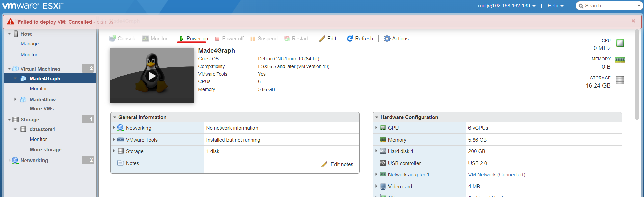Collapse the Virtual Machines tree section
This screenshot has height=197, width=644.
(x=9, y=69)
